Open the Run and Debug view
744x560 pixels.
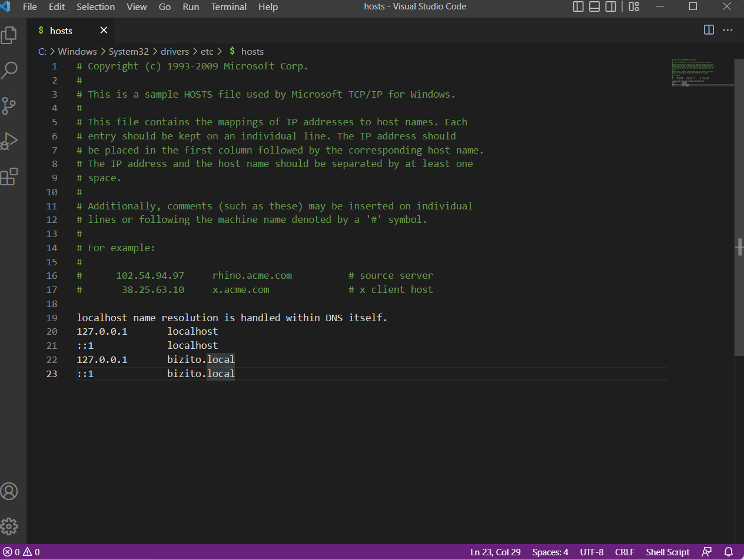pos(9,141)
